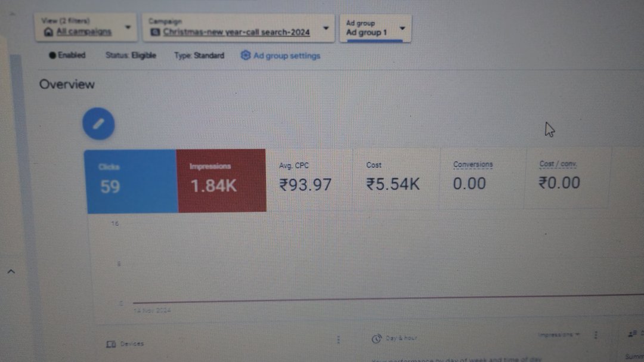Open the Day & hour card three-dot menu
Image resolution: width=644 pixels, height=362 pixels.
click(596, 335)
